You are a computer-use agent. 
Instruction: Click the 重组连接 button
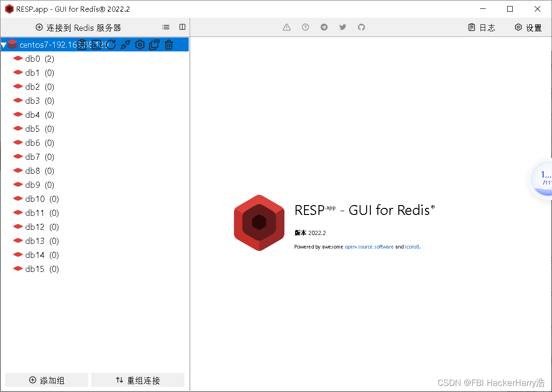[x=137, y=380]
